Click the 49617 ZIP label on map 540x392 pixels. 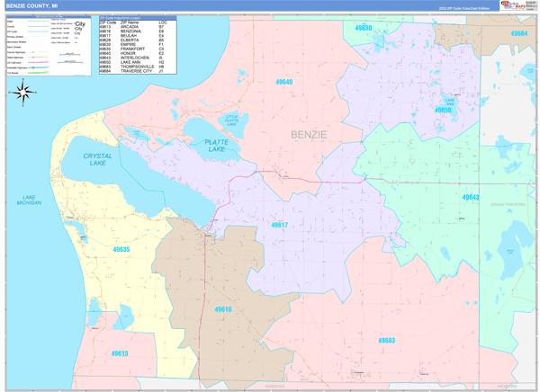coord(279,226)
